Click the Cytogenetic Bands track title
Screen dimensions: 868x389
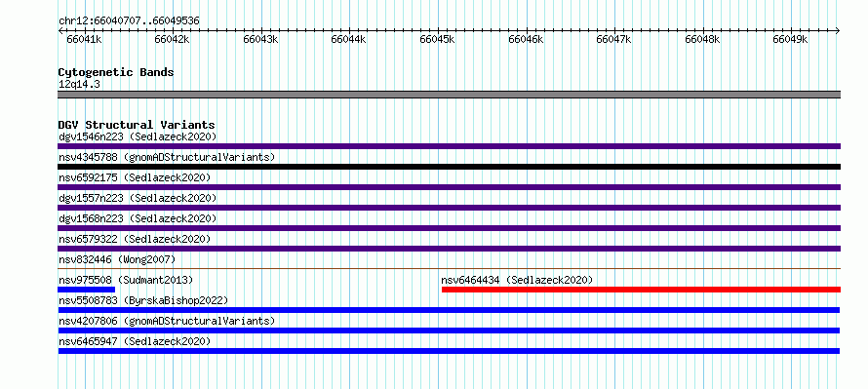point(116,72)
